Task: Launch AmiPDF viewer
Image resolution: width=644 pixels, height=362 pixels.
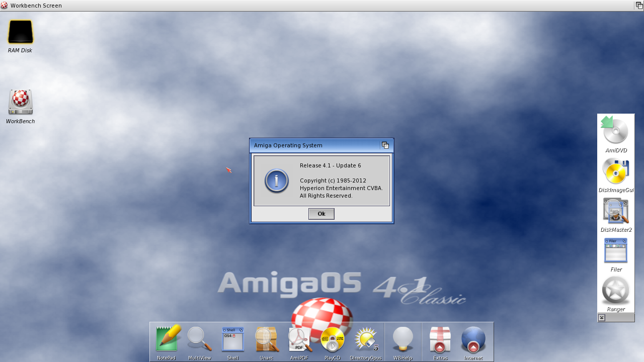Action: pyautogui.click(x=300, y=339)
